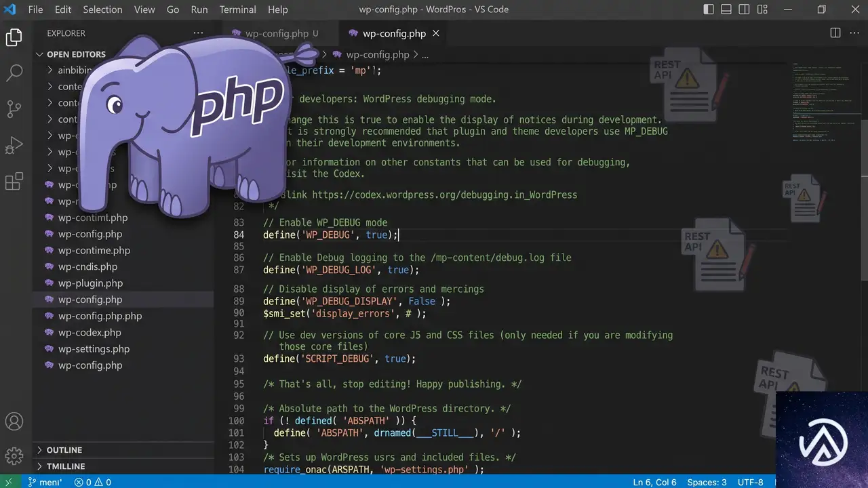
Task: Close the active wp-config.php tab
Action: (x=436, y=33)
